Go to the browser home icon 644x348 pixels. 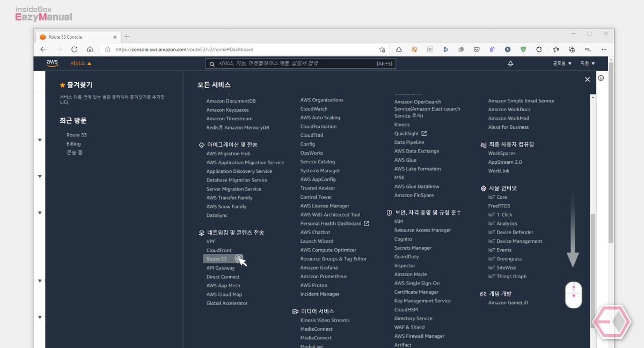coord(90,49)
